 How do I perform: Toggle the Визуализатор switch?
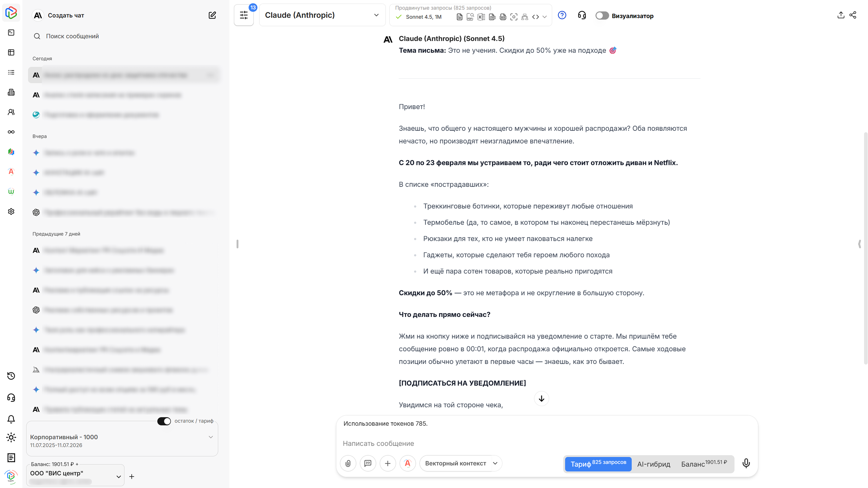[602, 16]
